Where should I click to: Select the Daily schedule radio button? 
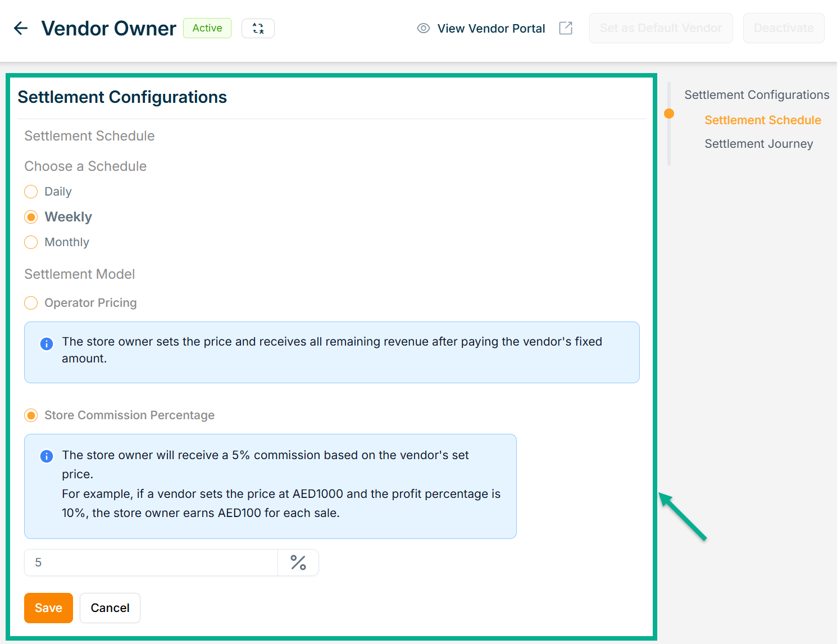point(31,192)
